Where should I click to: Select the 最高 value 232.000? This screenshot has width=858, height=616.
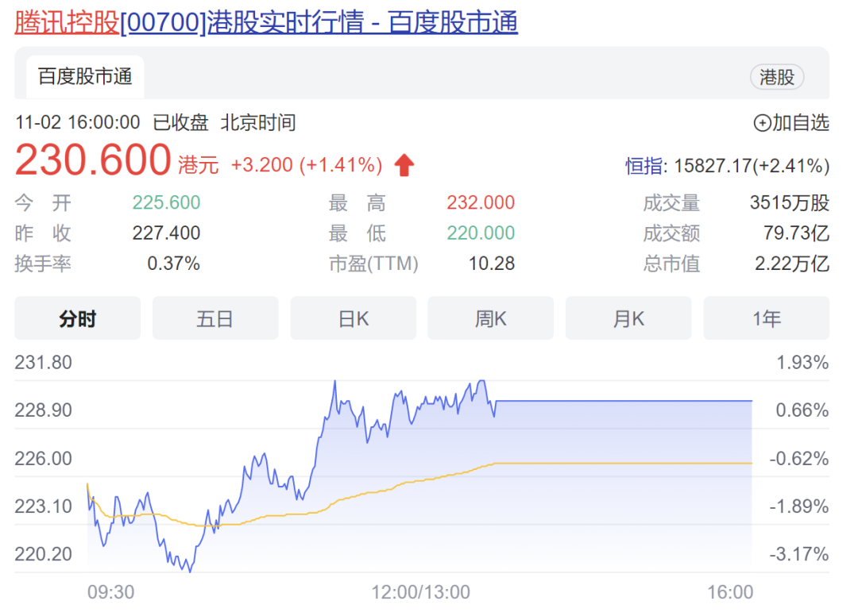pyautogui.click(x=481, y=202)
